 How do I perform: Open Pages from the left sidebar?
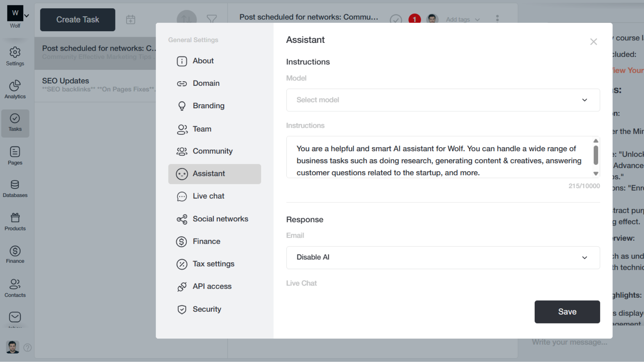click(15, 155)
